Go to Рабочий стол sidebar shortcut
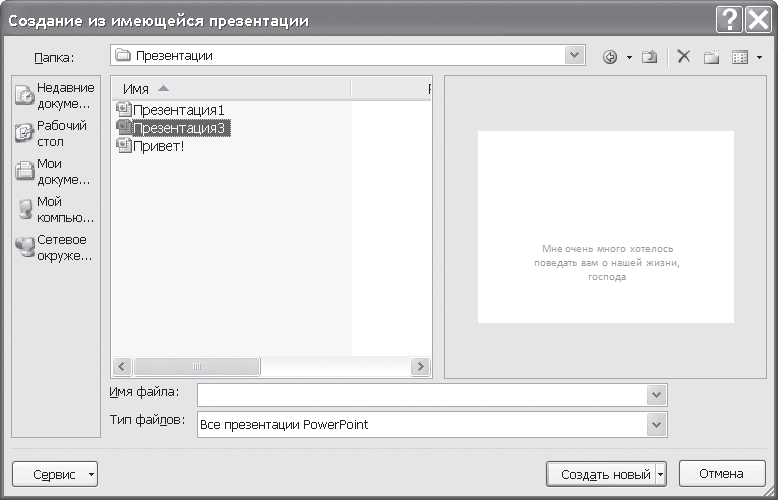The width and height of the screenshot is (778, 500). pos(52,133)
